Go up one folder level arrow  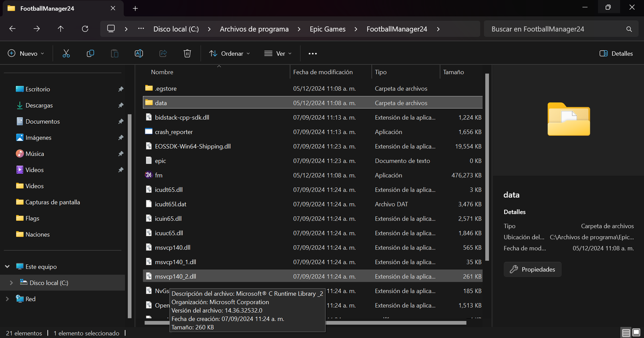coord(61,29)
